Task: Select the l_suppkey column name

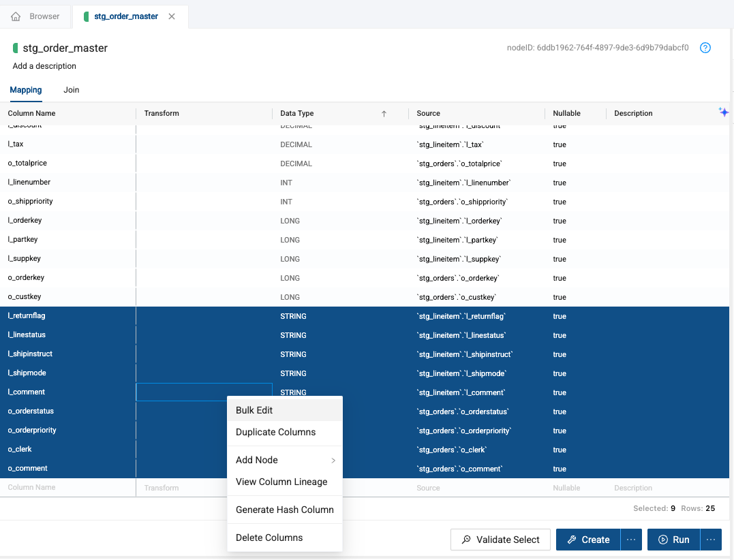Action: pyautogui.click(x=25, y=259)
